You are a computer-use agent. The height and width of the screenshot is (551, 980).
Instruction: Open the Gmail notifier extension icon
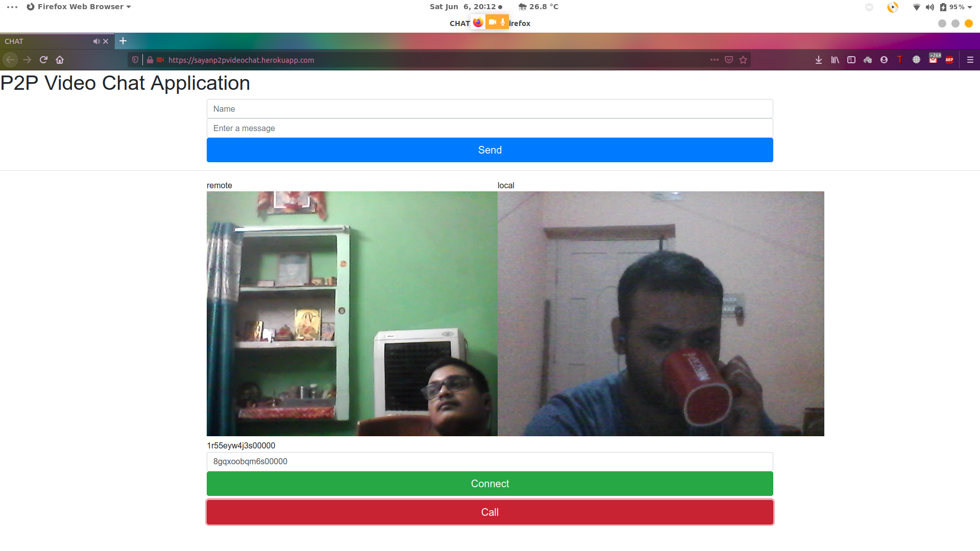coord(933,60)
